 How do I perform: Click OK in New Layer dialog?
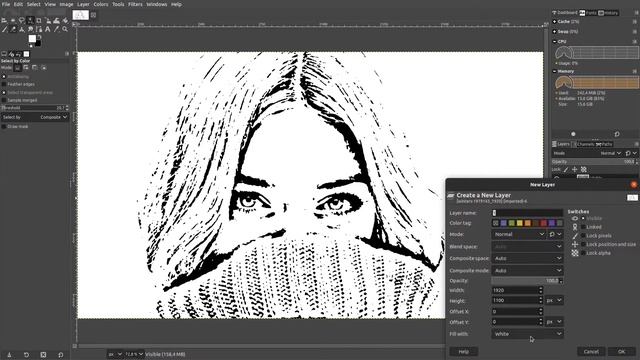point(622,351)
